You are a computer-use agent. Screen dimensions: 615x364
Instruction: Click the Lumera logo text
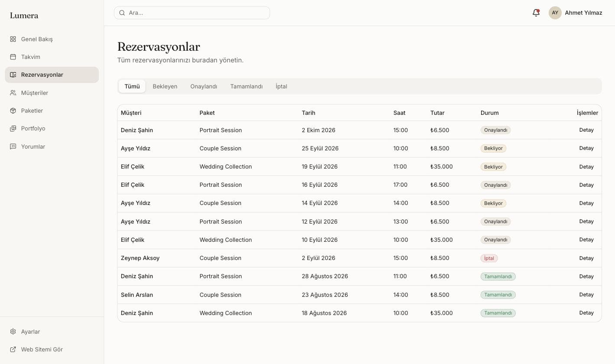pos(24,15)
